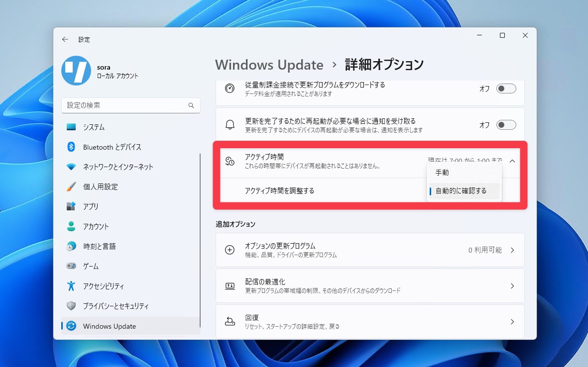
Task: Toggle restart notification switch
Action: (x=506, y=125)
